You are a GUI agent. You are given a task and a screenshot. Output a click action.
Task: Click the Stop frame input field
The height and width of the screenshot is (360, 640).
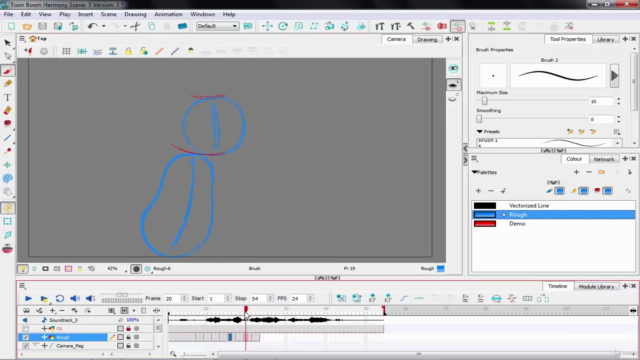(x=258, y=299)
